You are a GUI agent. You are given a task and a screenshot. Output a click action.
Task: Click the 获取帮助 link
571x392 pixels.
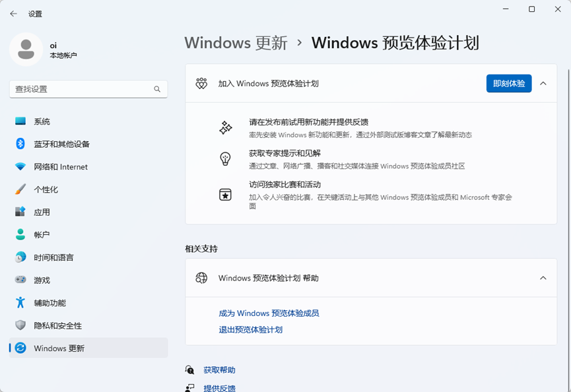click(x=219, y=370)
